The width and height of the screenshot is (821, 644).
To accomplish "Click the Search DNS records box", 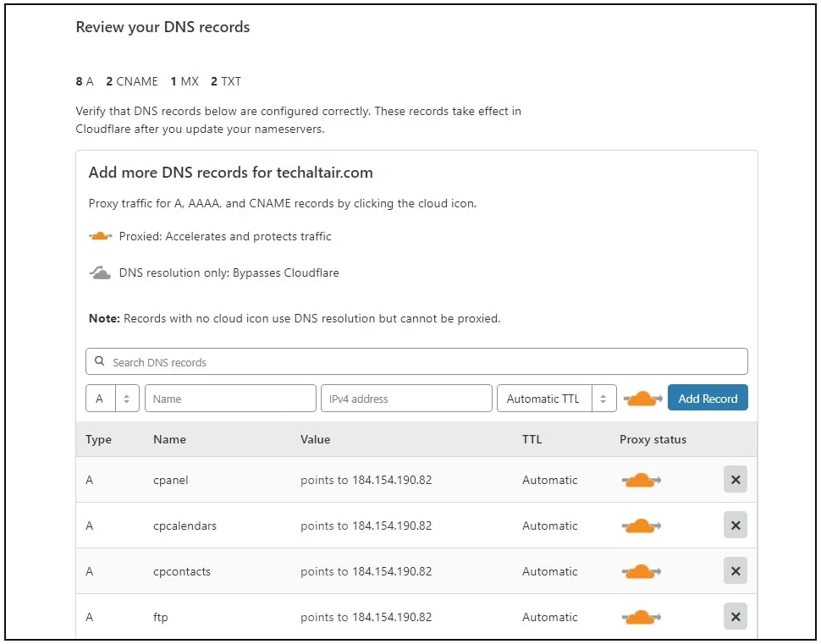I will (416, 361).
